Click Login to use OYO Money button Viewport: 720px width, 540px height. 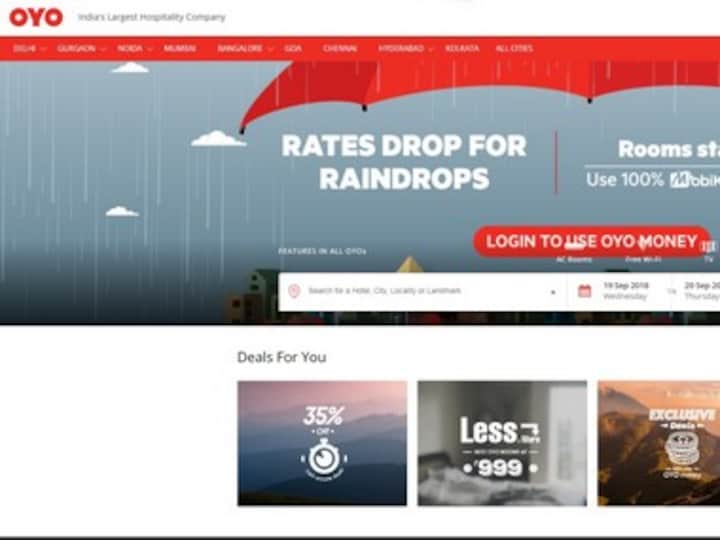[x=592, y=242]
